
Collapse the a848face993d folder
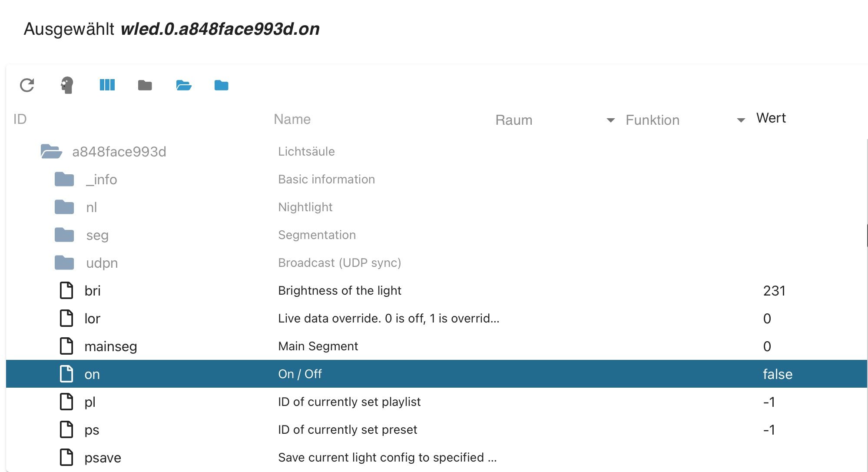(51, 152)
